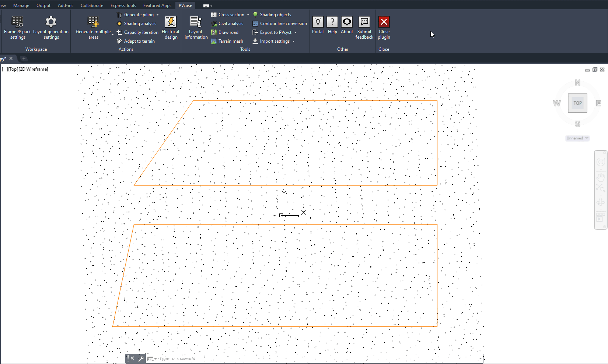Expand Export to PVsyst dropdown arrow

pos(295,33)
